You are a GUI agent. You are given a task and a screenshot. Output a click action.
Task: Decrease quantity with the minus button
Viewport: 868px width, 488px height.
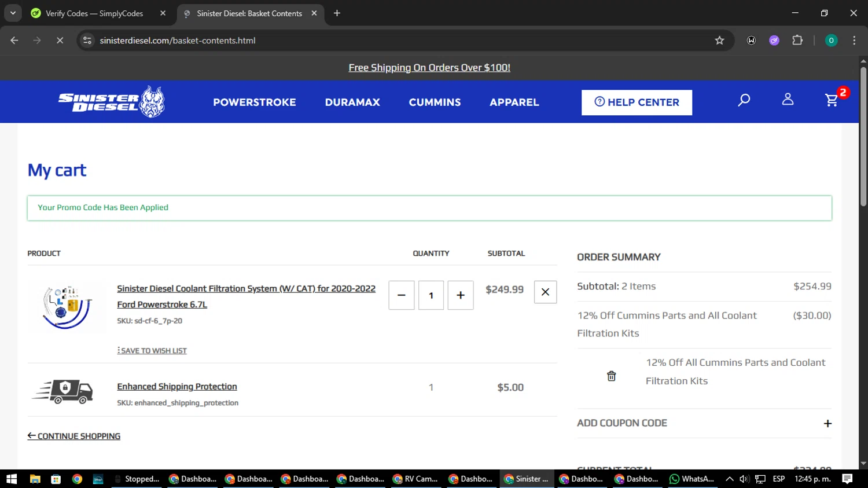click(x=402, y=295)
